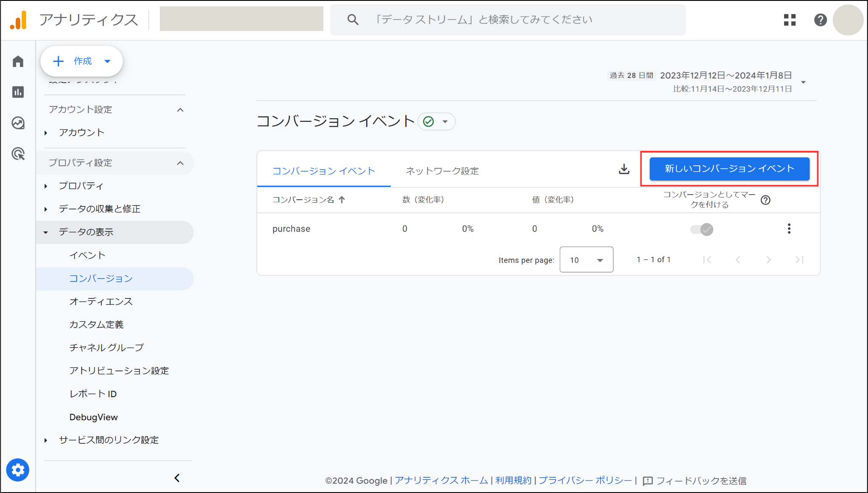Open the Google apps grid icon
The width and height of the screenshot is (868, 493).
[790, 20]
